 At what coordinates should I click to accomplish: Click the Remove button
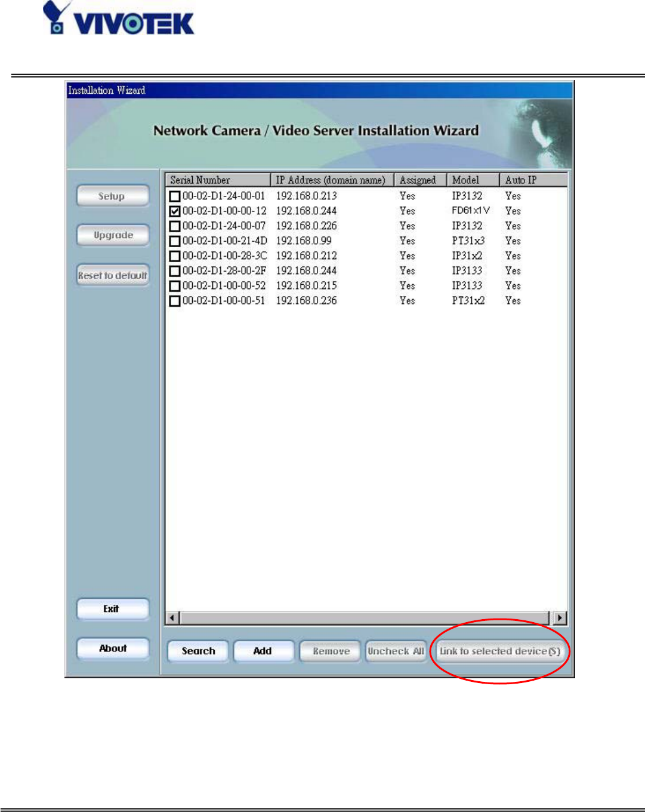pyautogui.click(x=330, y=651)
